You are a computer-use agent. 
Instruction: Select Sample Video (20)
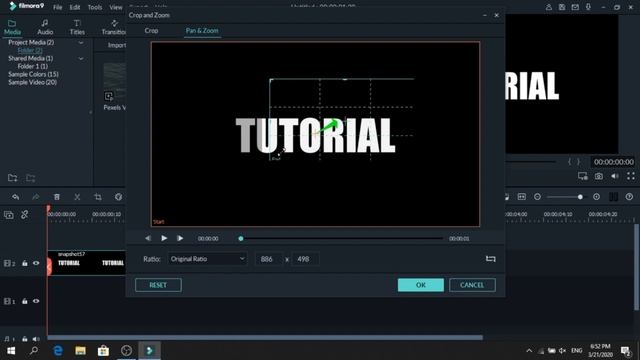pyautogui.click(x=33, y=82)
